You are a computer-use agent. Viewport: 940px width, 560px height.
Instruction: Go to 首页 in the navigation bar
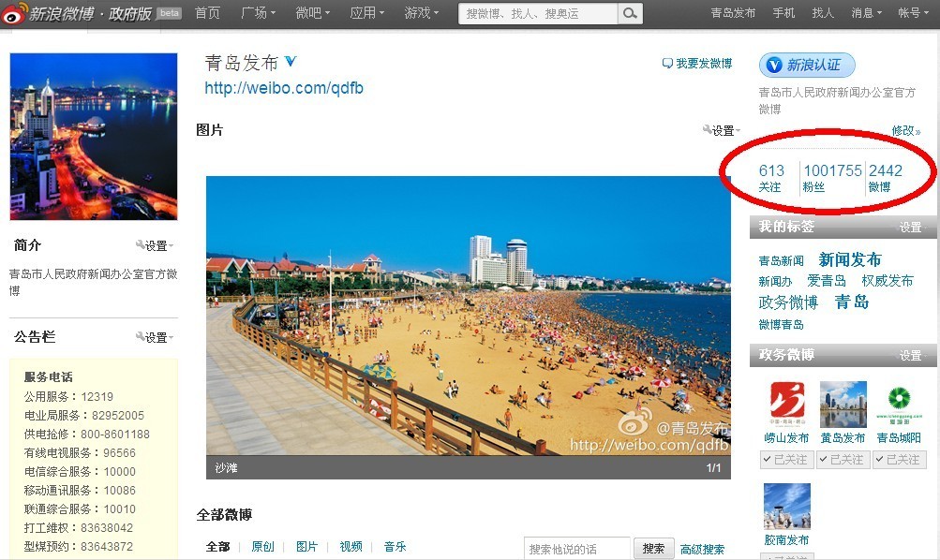(x=207, y=12)
